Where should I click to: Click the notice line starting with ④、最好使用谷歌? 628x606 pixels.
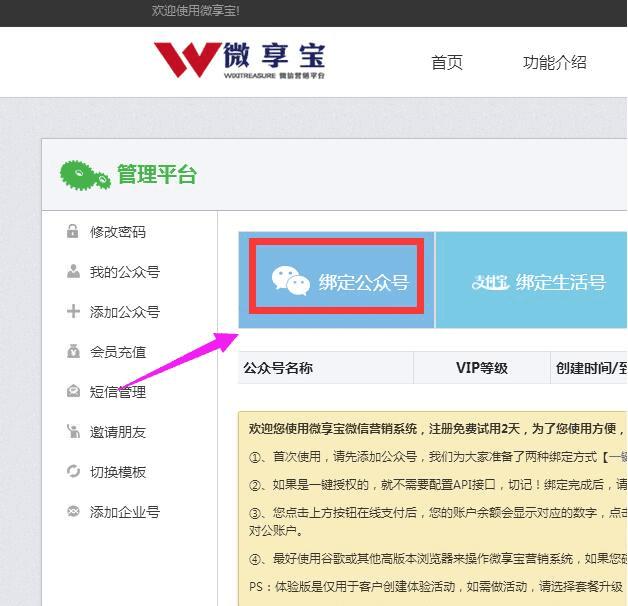pos(438,558)
